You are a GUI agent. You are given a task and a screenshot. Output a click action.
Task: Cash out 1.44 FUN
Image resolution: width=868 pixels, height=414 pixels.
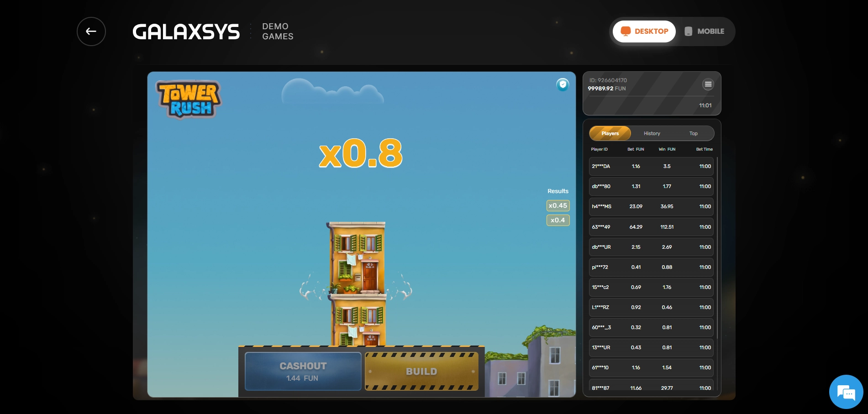tap(303, 372)
